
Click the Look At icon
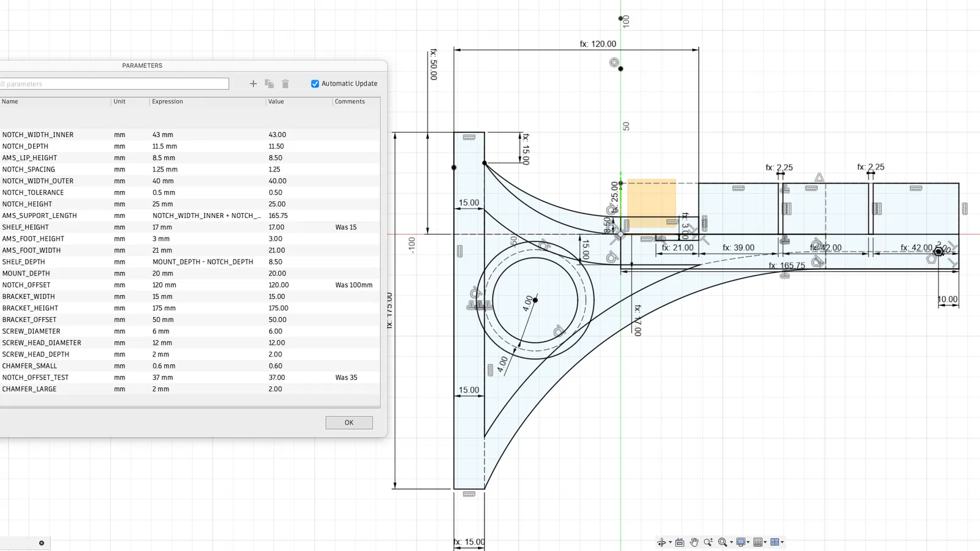tap(679, 542)
